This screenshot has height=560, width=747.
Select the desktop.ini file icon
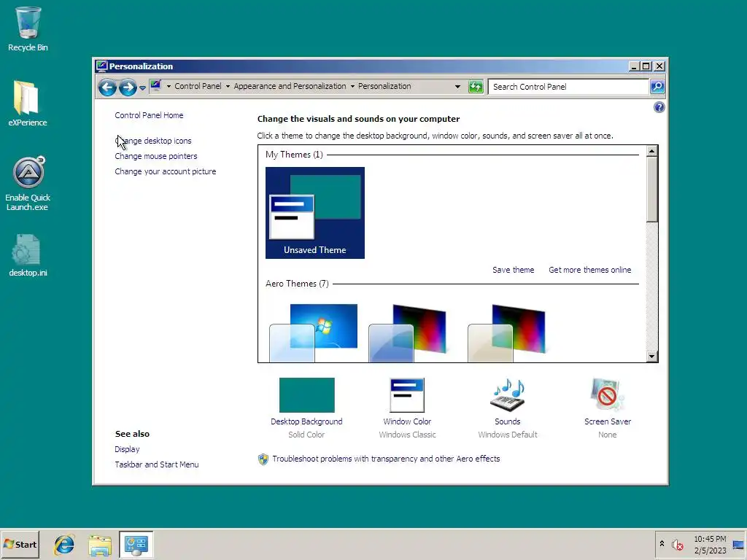click(28, 255)
